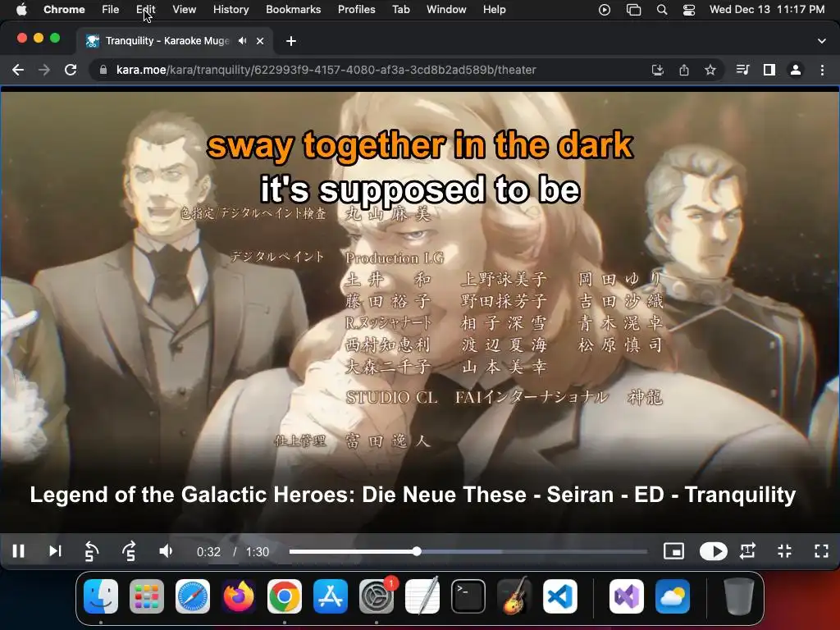Close the Tranquility tab
This screenshot has width=840, height=630.
coord(260,41)
